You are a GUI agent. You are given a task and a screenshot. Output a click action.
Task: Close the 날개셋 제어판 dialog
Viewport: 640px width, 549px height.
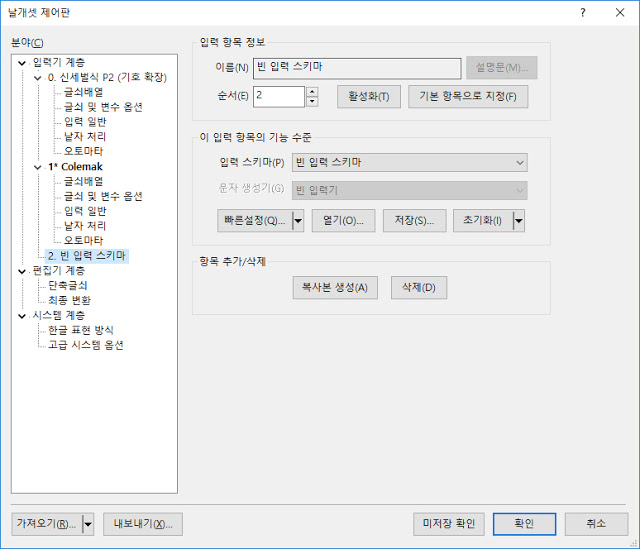620,13
